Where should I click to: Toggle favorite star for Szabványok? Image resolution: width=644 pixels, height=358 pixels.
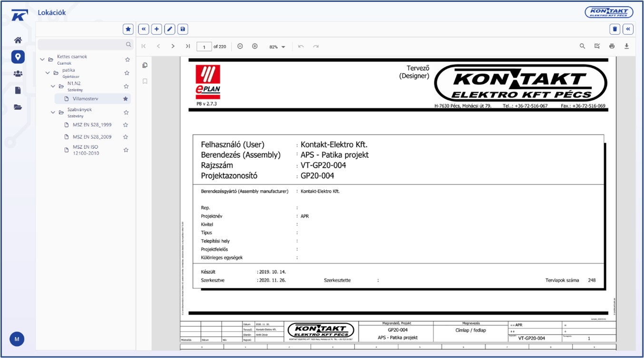[x=127, y=113]
